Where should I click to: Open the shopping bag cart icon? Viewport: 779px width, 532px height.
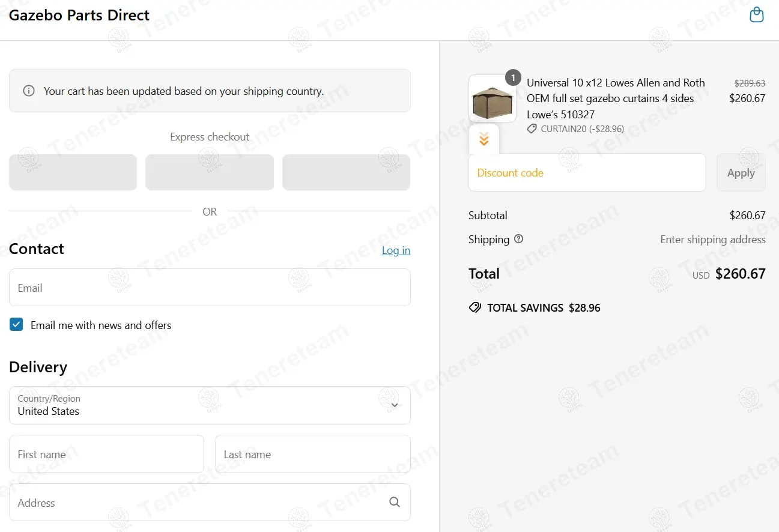click(x=757, y=15)
